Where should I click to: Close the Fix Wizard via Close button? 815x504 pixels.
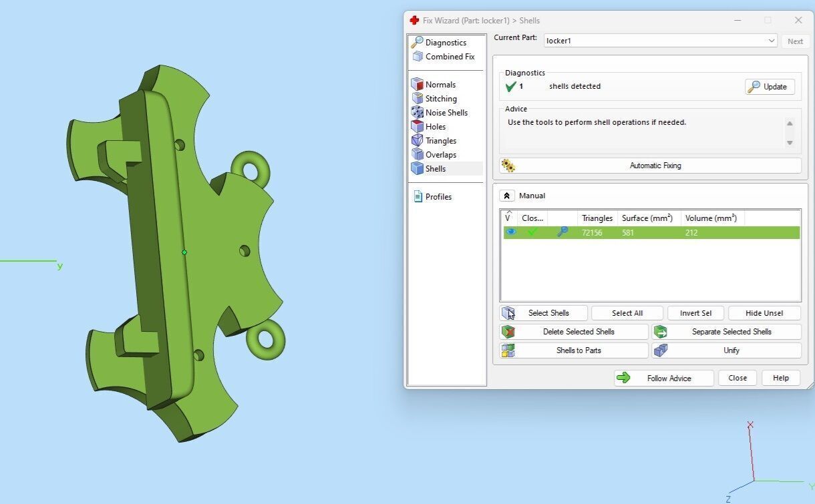pos(738,379)
